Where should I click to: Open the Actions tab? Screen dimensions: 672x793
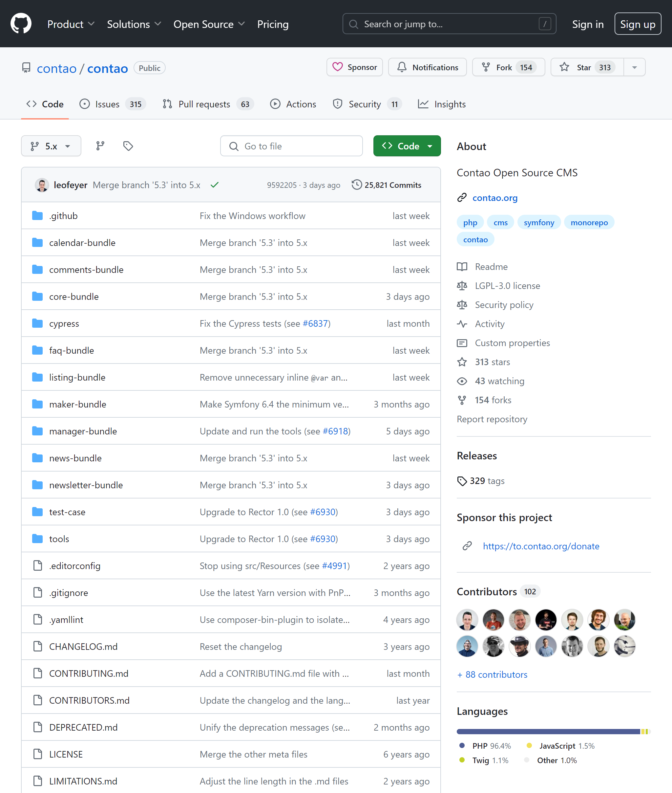click(293, 104)
